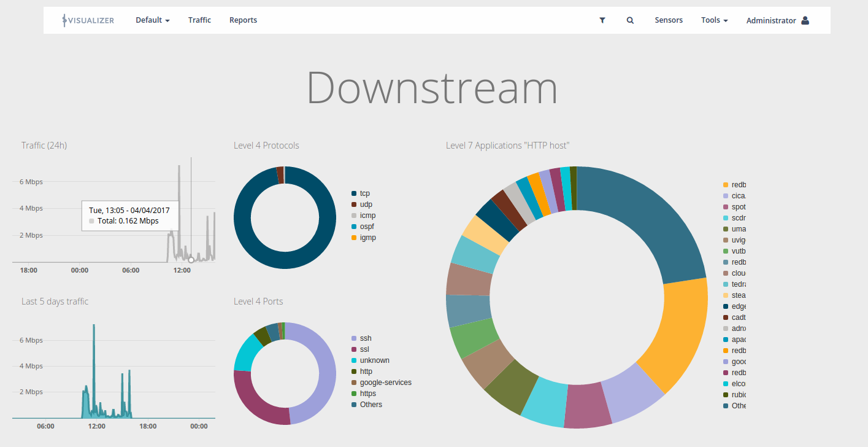Toggle http in the ports legend

(361, 371)
